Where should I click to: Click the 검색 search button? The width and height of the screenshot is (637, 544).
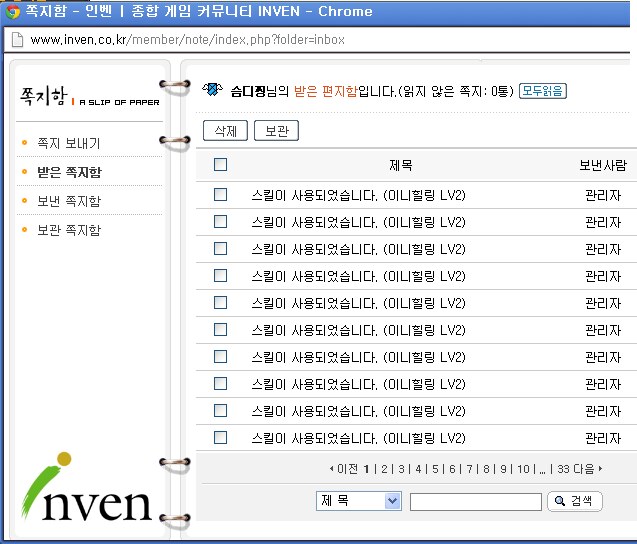pos(575,501)
